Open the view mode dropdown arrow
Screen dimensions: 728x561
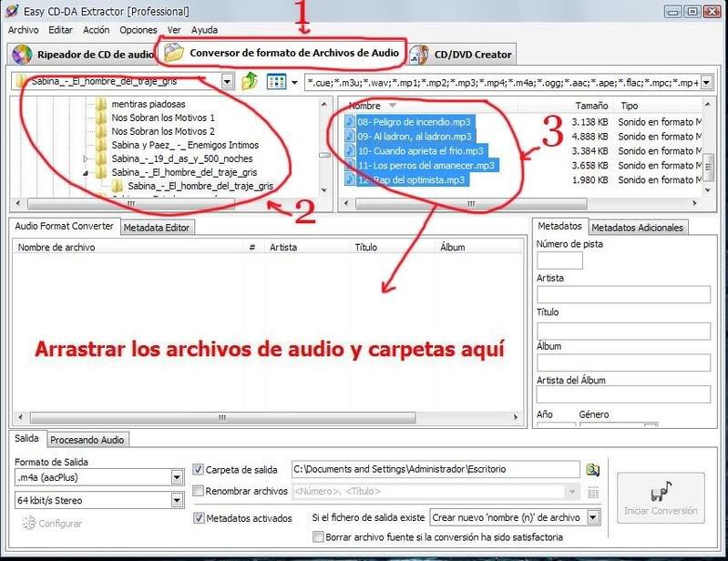pos(294,83)
